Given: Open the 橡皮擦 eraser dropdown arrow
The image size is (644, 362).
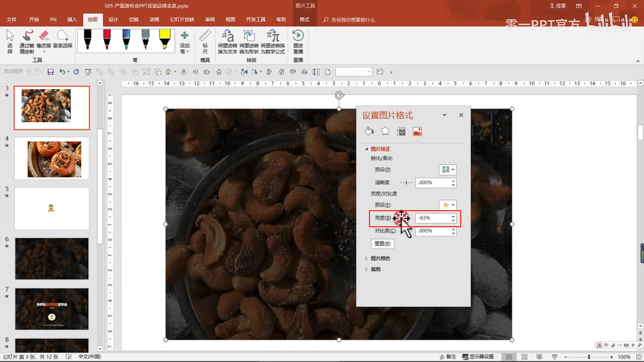Looking at the screenshot, I should tap(44, 52).
